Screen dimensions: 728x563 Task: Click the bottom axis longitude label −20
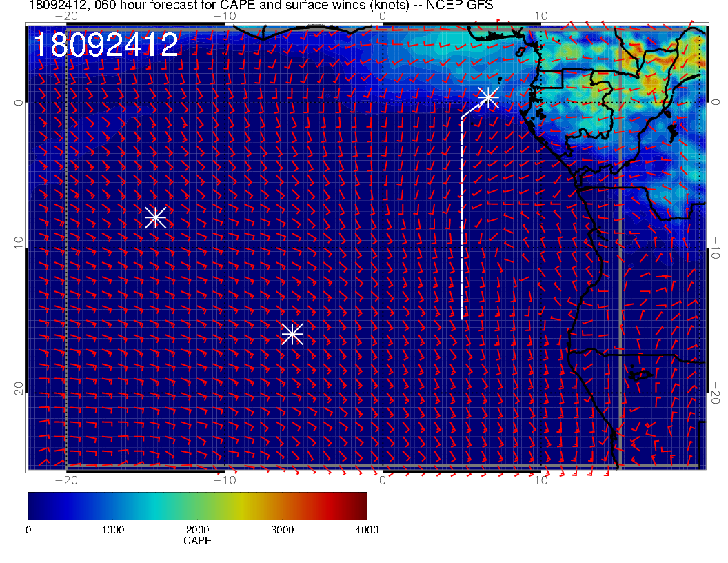pos(66,480)
